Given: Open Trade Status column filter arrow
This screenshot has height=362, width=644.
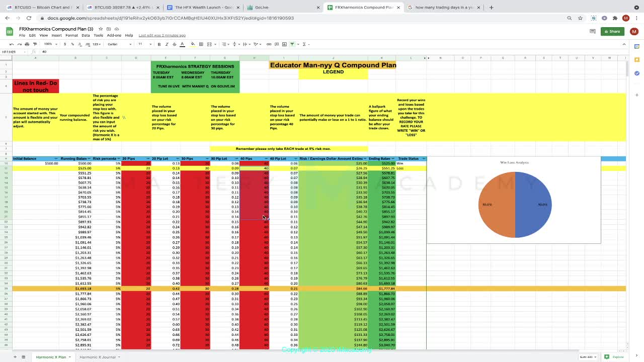Looking at the screenshot, I should 424,159.
